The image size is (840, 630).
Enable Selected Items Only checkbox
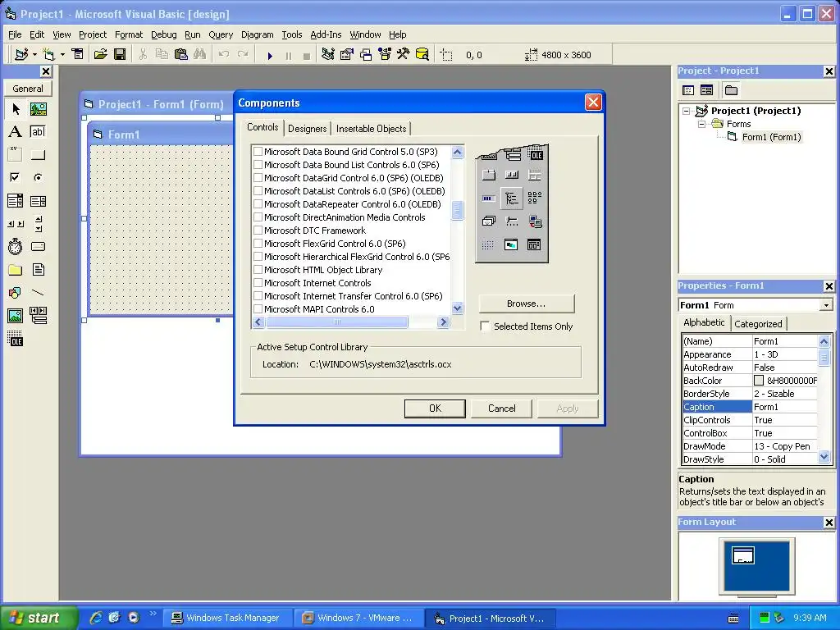(485, 326)
